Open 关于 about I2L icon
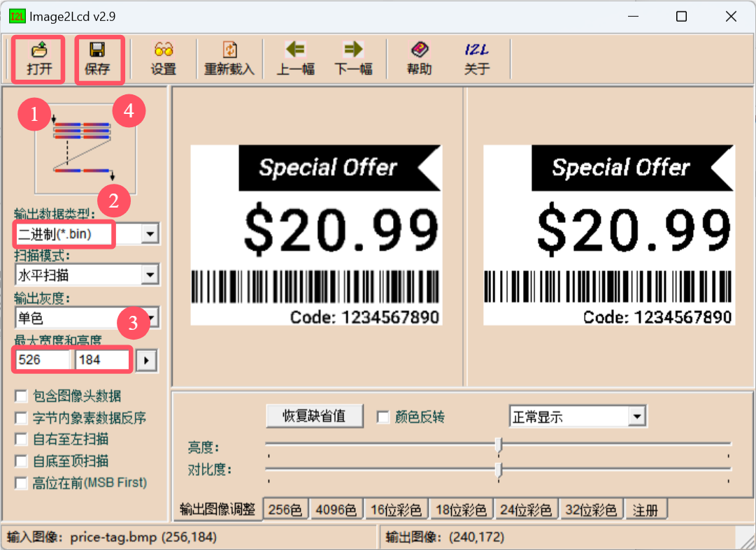This screenshot has width=756, height=550. click(477, 59)
